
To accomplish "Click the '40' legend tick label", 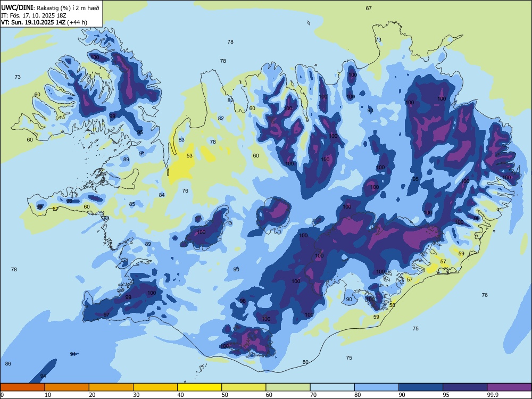I will click(180, 395).
